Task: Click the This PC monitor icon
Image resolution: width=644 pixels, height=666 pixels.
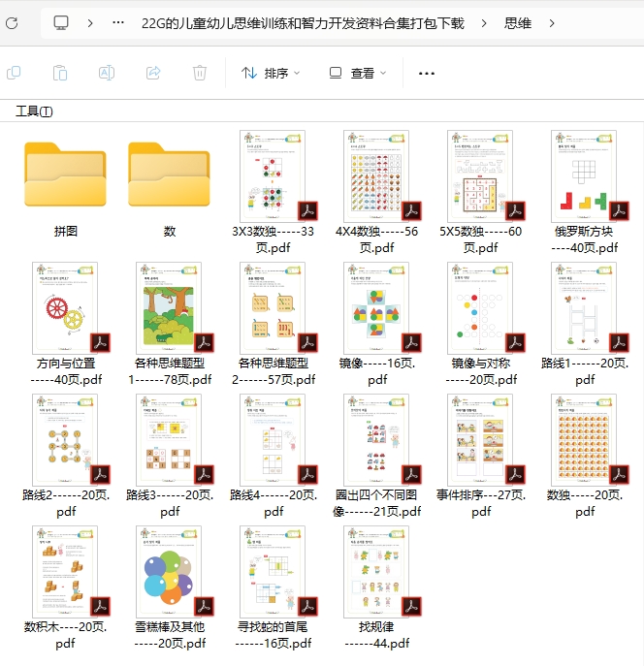Action: pyautogui.click(x=61, y=22)
